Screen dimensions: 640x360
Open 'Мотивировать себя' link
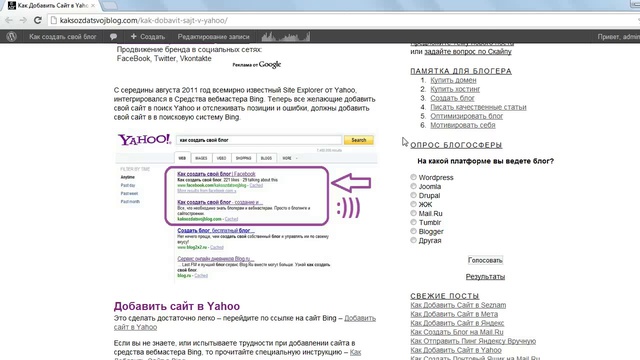click(x=463, y=125)
